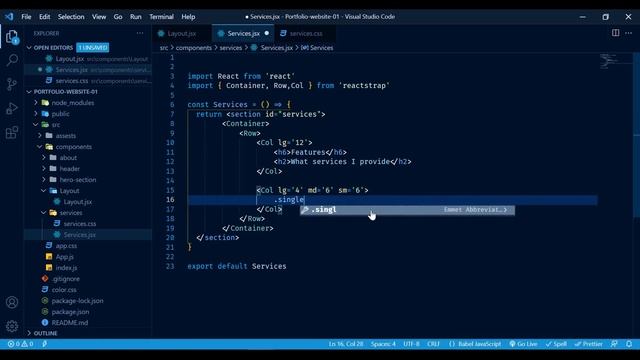The width and height of the screenshot is (640, 360).
Task: Accept the .singl Emmet abbreviation suggestion
Action: [407, 210]
